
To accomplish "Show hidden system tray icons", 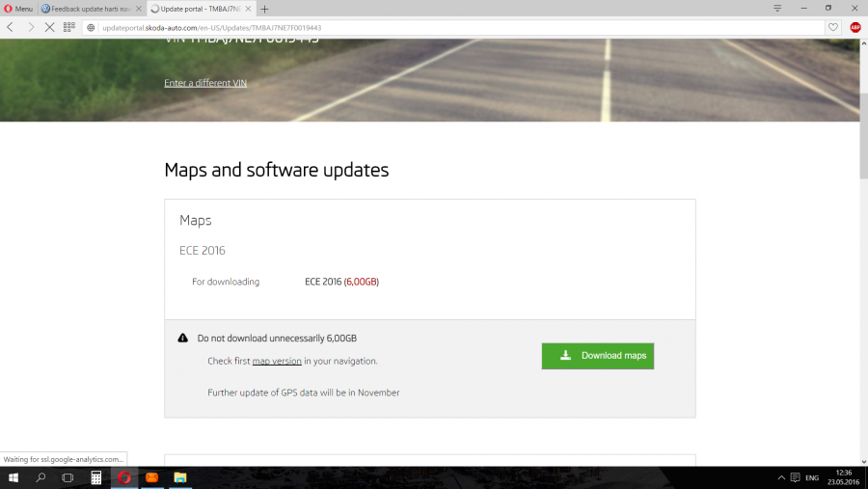I will click(x=781, y=477).
